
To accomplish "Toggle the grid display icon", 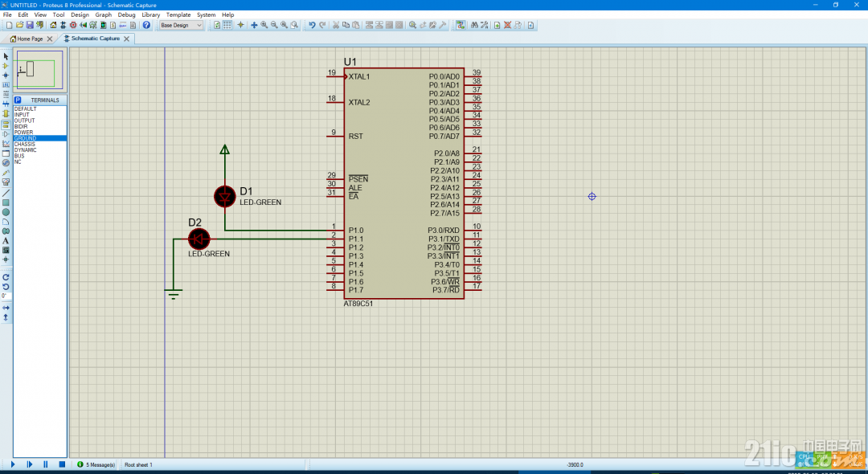I will tap(227, 25).
